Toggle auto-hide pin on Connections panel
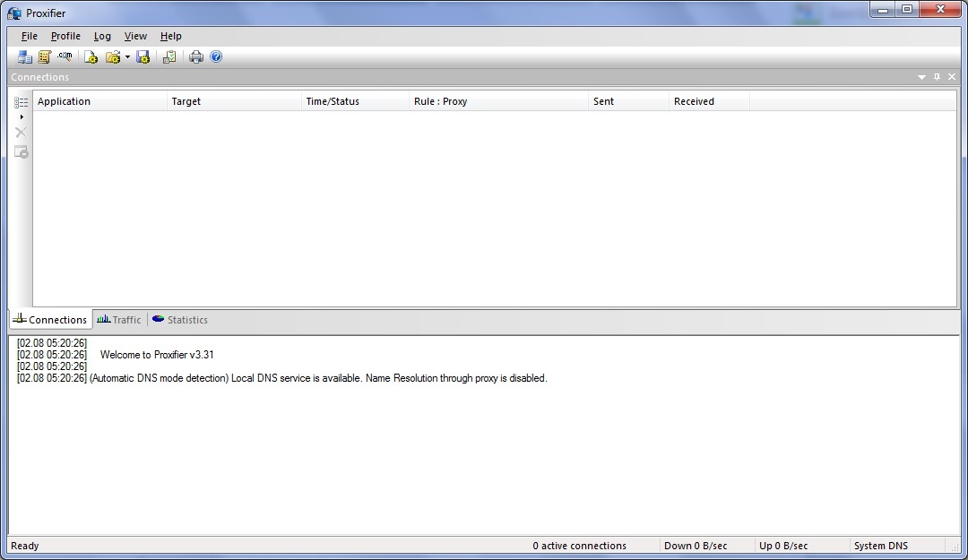Viewport: 968px width, 560px height. 938,77
